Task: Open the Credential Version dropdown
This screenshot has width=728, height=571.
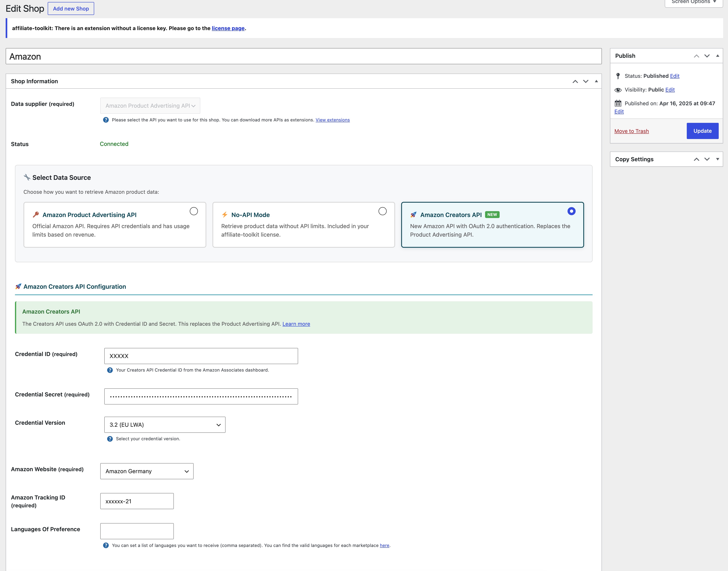Action: coord(165,425)
